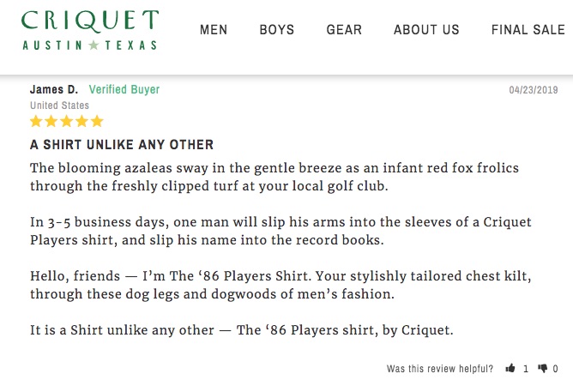Screen dimensions: 573x392
Task: Open the MEN menu
Action: pyautogui.click(x=214, y=29)
